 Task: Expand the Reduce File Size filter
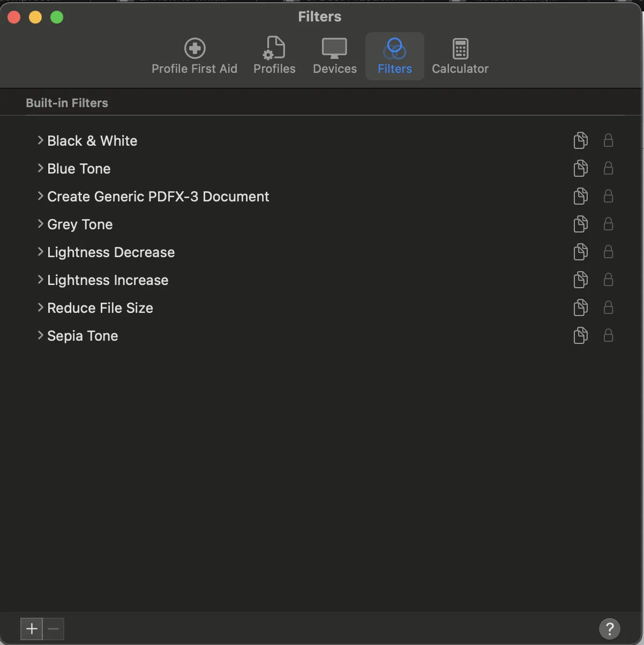click(x=40, y=307)
